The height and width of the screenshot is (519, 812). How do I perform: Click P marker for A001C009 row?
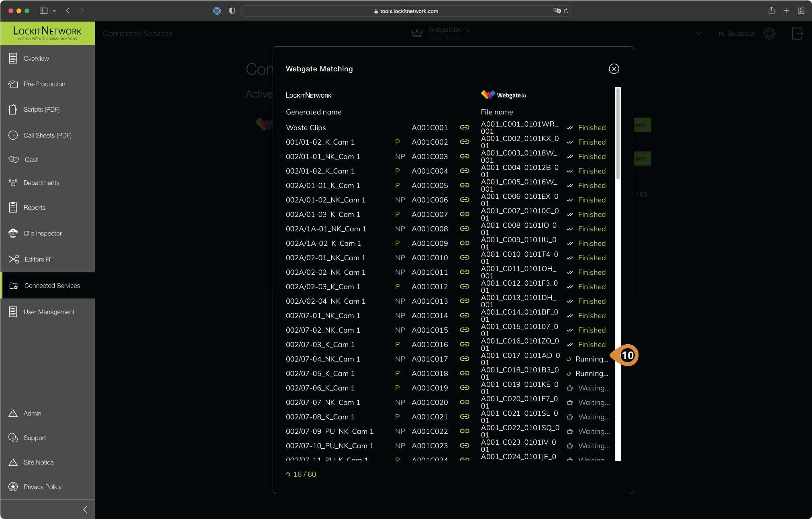coord(397,243)
